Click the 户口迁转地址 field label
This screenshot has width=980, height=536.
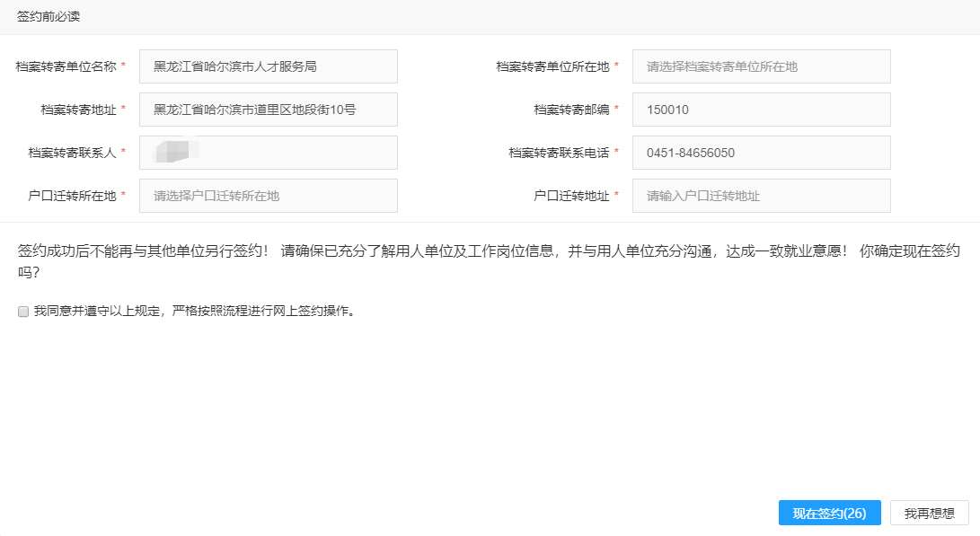point(571,196)
